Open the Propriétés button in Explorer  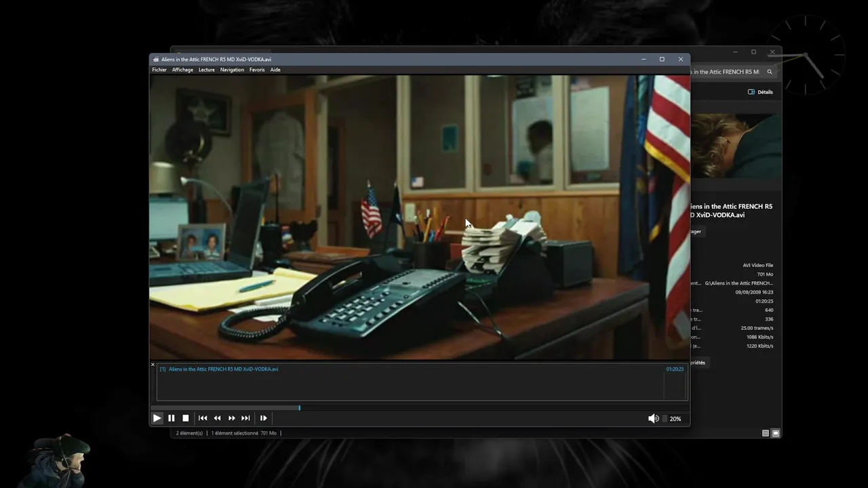click(698, 363)
